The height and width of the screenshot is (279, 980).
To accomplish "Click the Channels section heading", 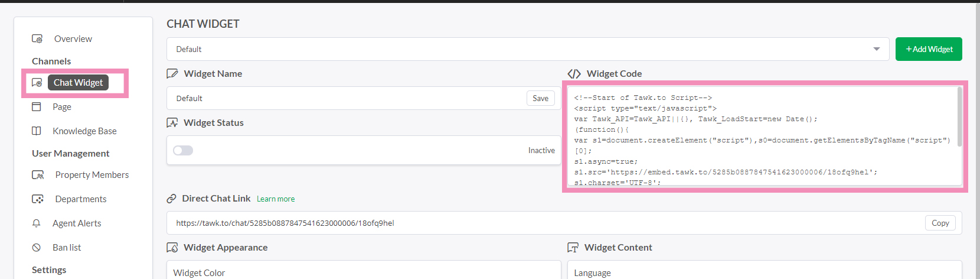I will click(51, 61).
